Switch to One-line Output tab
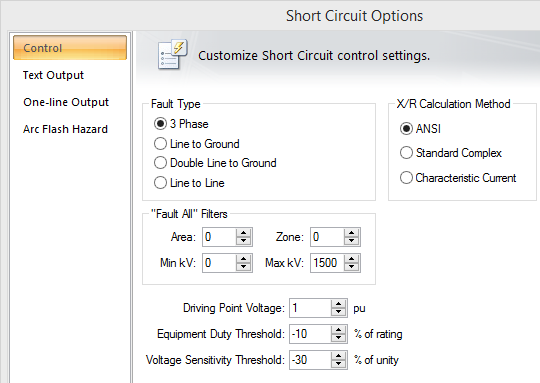 click(x=66, y=102)
